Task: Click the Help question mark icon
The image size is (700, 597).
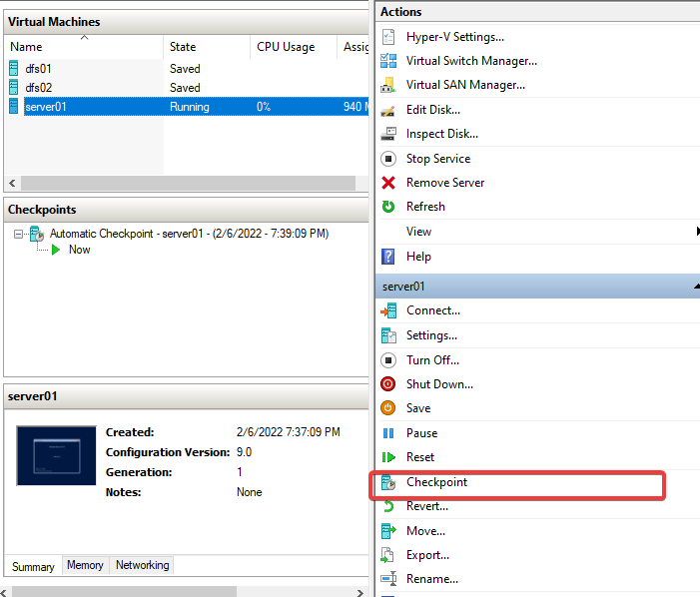Action: (x=388, y=257)
